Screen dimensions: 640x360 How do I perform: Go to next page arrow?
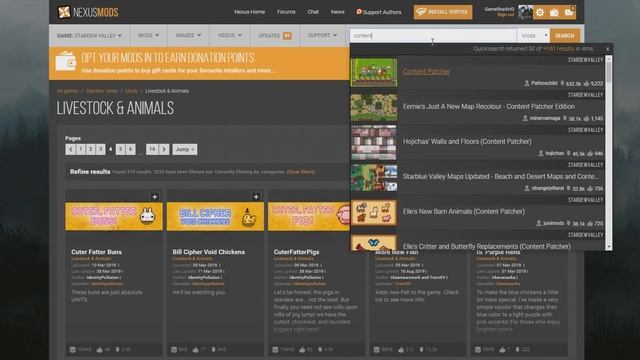(x=164, y=149)
